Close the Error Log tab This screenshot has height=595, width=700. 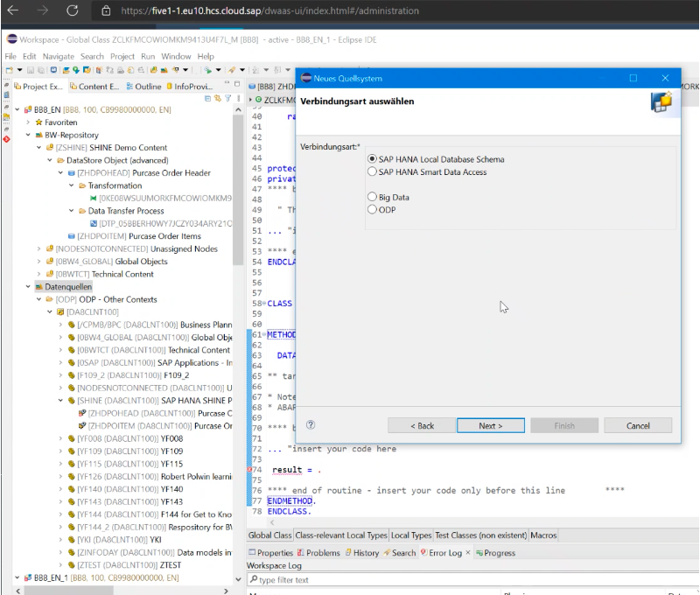click(x=468, y=552)
